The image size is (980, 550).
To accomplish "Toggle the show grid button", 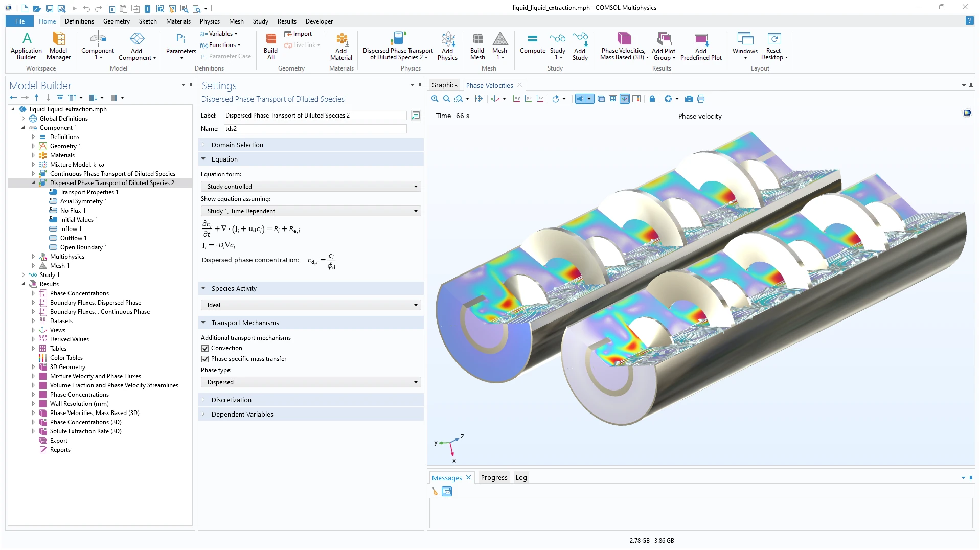I will click(x=613, y=99).
